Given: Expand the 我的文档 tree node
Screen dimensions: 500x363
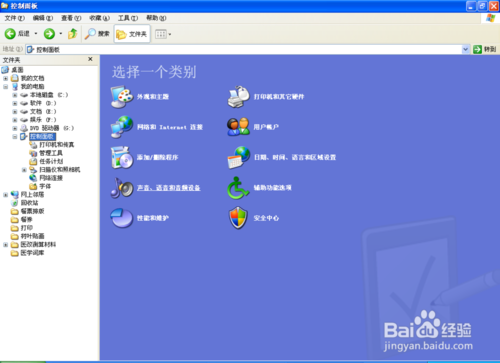Looking at the screenshot, I should pyautogui.click(x=5, y=78).
